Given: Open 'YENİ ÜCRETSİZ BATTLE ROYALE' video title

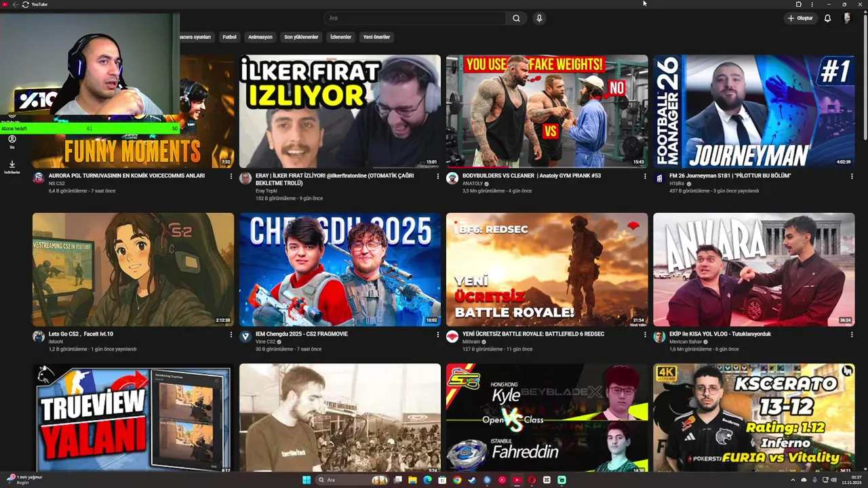Looking at the screenshot, I should (534, 334).
